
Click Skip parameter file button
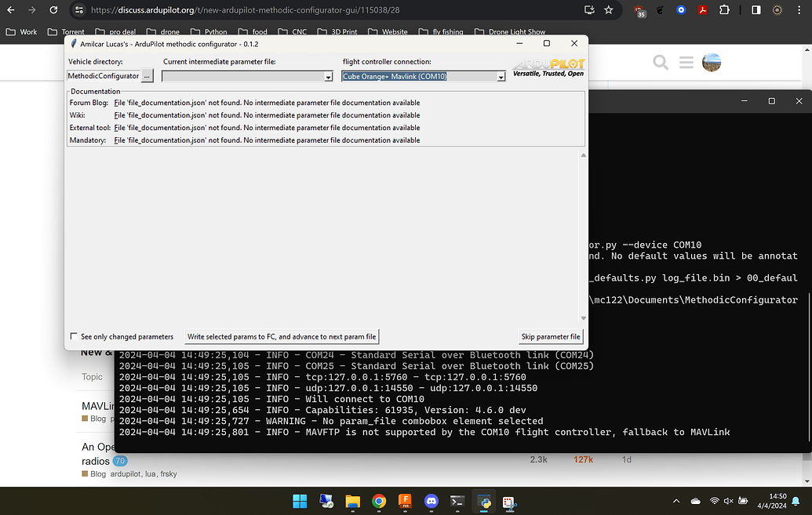(x=551, y=336)
